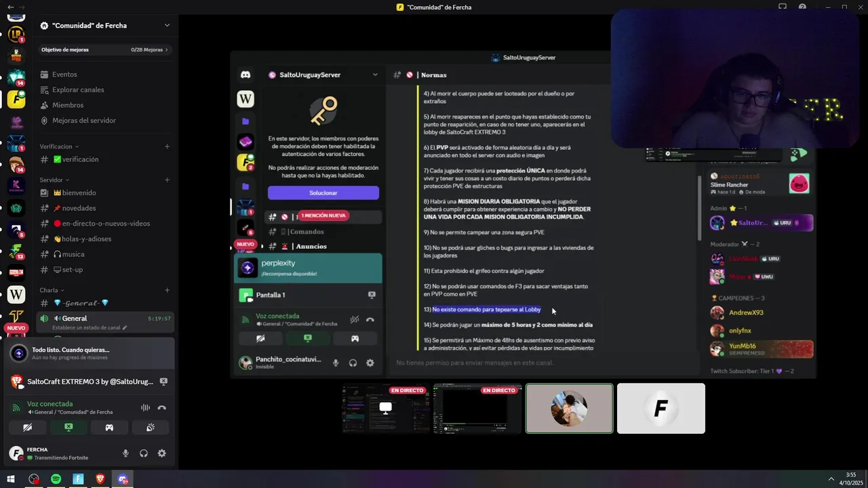Disconnect from the General voice call
868x488 pixels.
tap(162, 407)
